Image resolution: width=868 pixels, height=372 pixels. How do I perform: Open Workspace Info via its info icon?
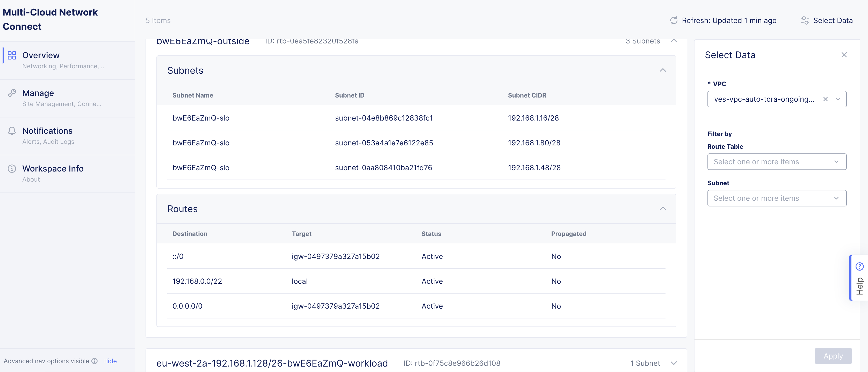[12, 168]
